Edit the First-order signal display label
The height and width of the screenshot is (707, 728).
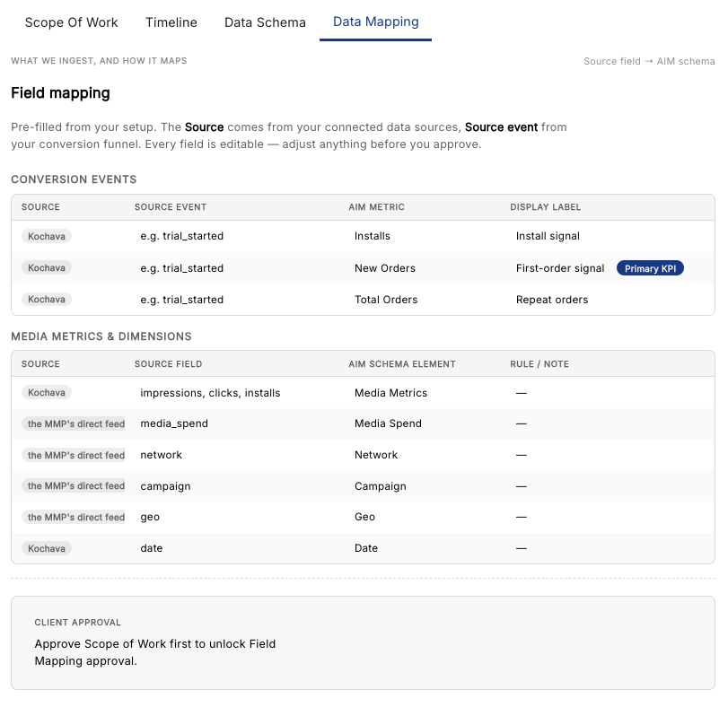tap(560, 268)
